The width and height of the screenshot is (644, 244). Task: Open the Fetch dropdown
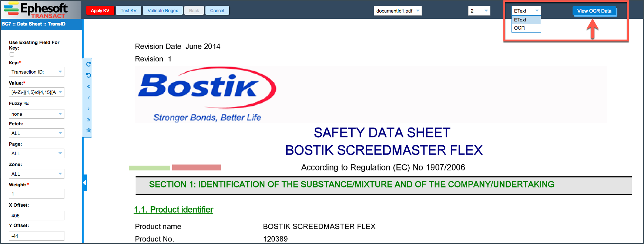click(37, 133)
